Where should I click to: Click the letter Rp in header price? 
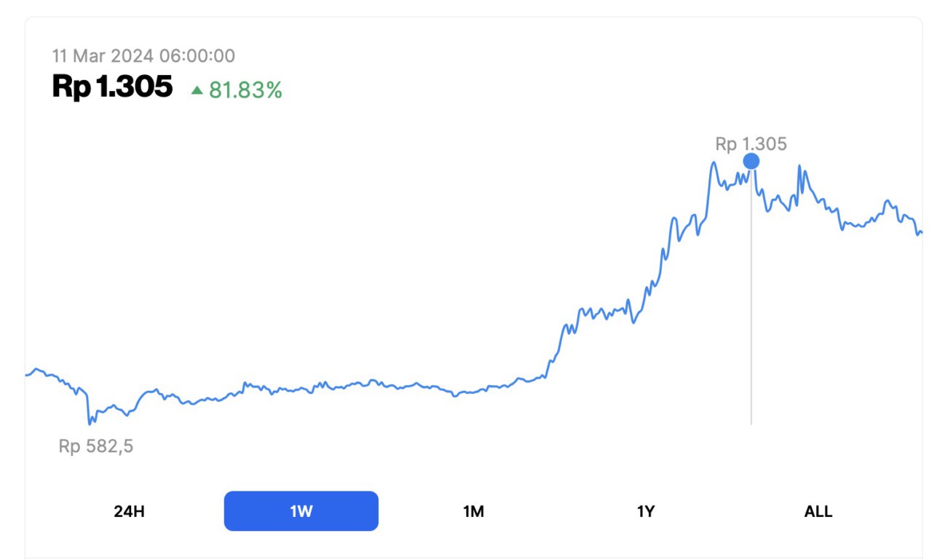(71, 87)
